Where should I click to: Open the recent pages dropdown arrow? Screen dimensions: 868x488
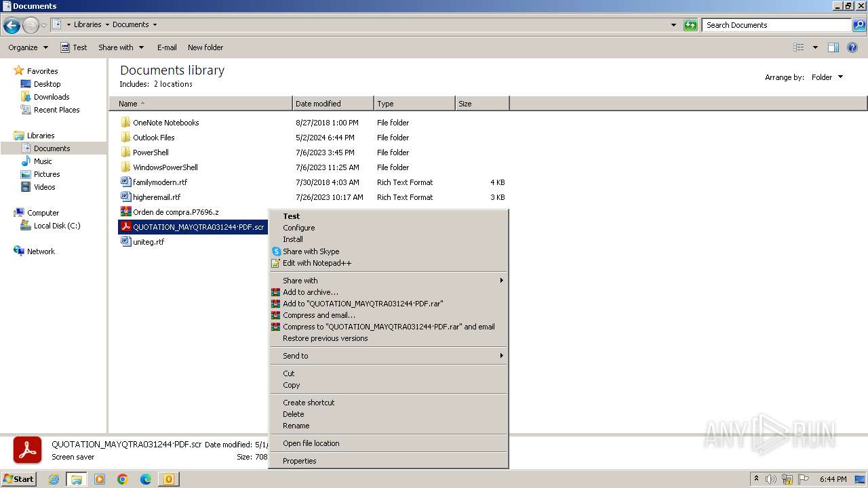pos(43,26)
